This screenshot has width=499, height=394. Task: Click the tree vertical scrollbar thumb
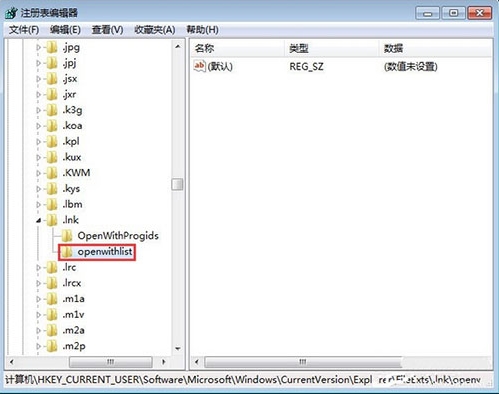coord(177,184)
